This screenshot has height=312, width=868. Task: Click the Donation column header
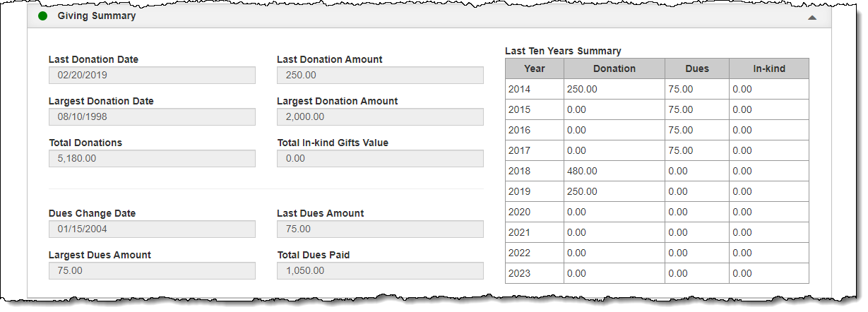click(614, 68)
